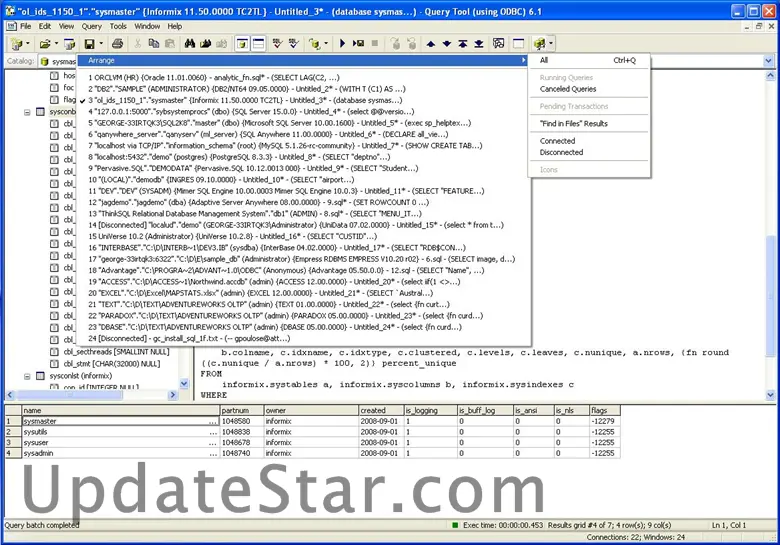This screenshot has height=545, width=780.
Task: Click the Window list toolbar icon
Action: (x=539, y=44)
